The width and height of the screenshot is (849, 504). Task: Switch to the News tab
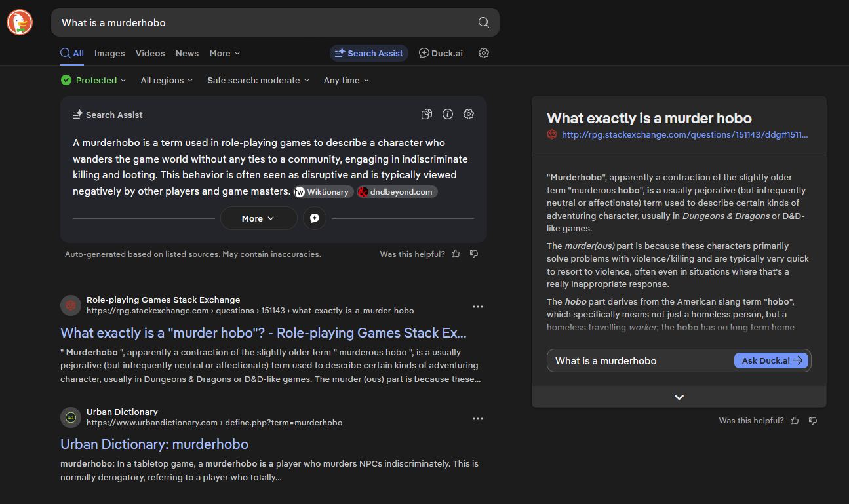coord(187,54)
